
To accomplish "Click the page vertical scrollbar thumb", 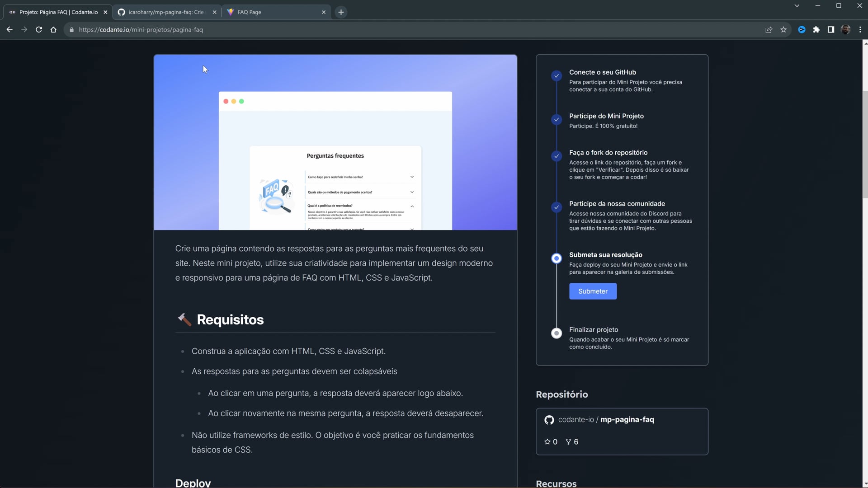I will coord(865,145).
